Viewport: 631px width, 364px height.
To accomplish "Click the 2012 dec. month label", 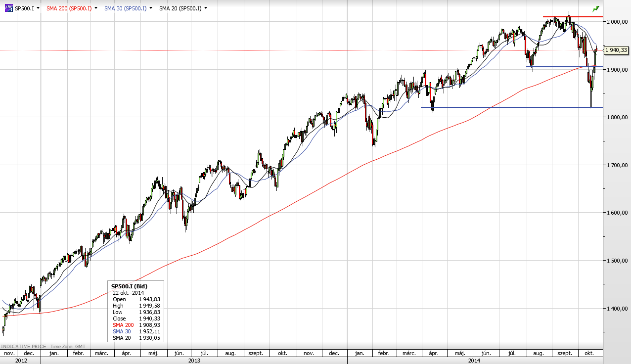I will click(28, 354).
